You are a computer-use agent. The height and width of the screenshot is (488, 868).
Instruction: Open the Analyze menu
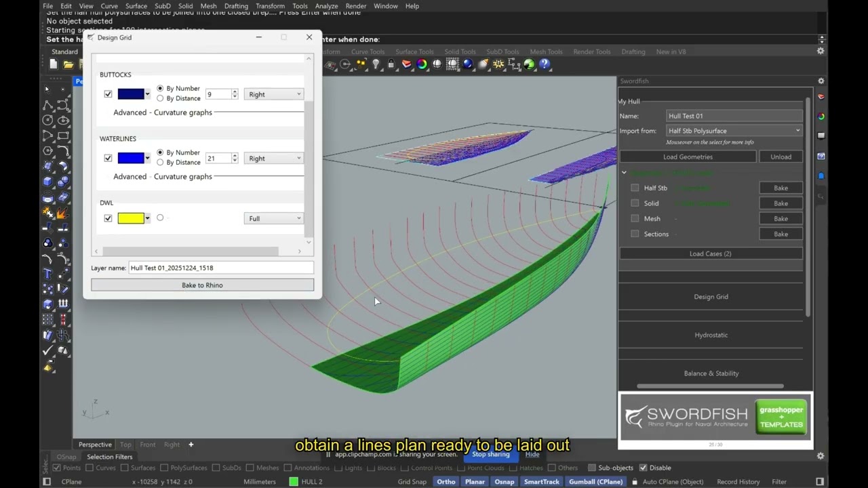click(326, 6)
